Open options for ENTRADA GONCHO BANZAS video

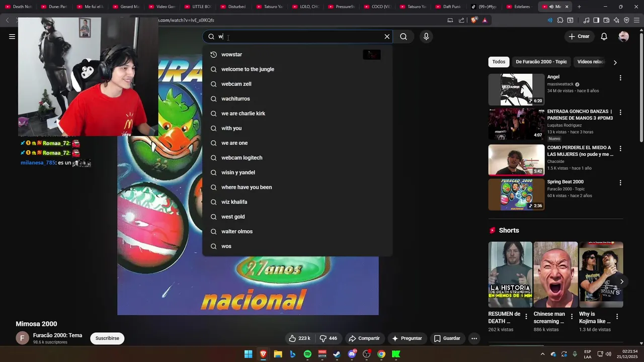click(620, 112)
